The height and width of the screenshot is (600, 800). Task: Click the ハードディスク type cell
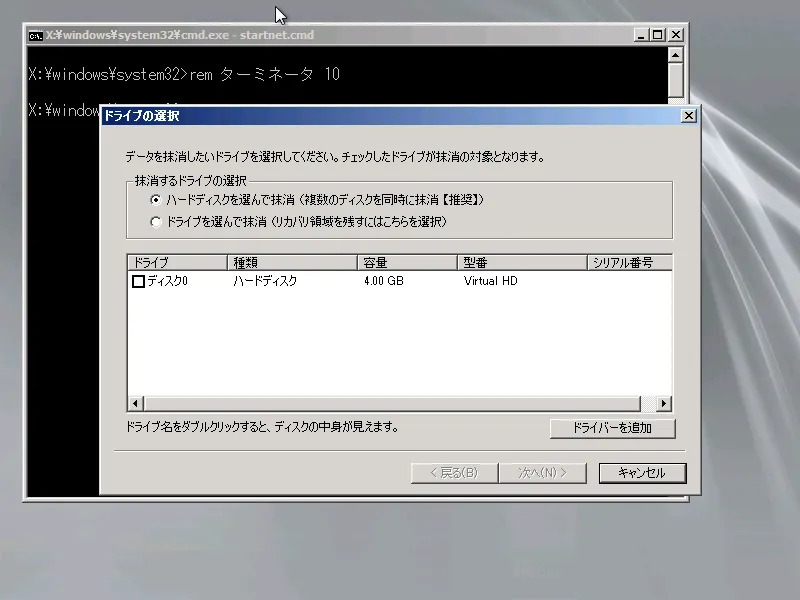coord(265,281)
